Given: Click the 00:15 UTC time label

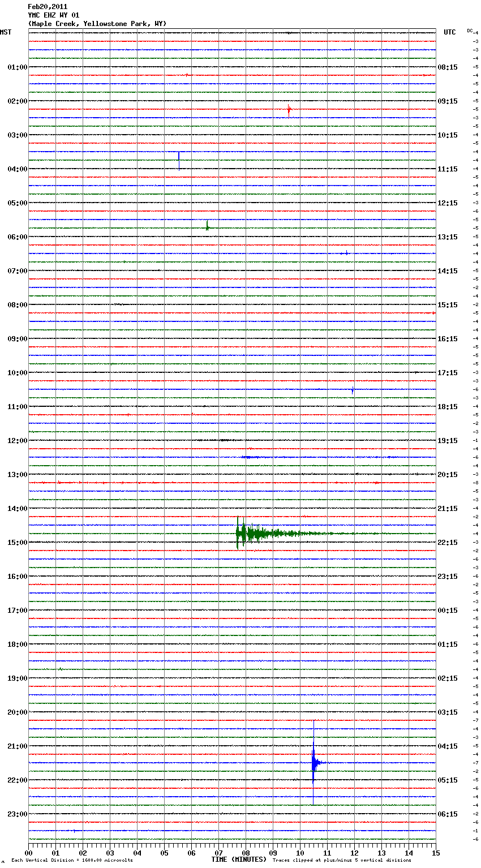Looking at the screenshot, I should point(448,611).
